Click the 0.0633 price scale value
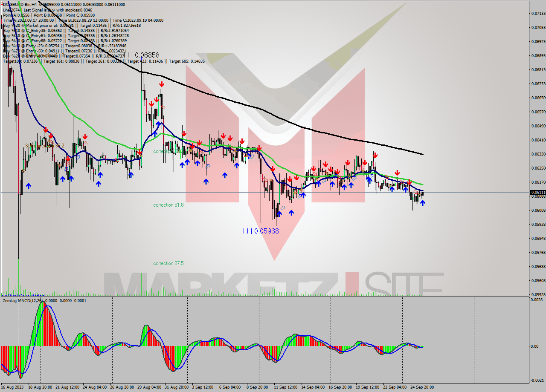Viewport: 546px width, 392px height. click(x=537, y=154)
